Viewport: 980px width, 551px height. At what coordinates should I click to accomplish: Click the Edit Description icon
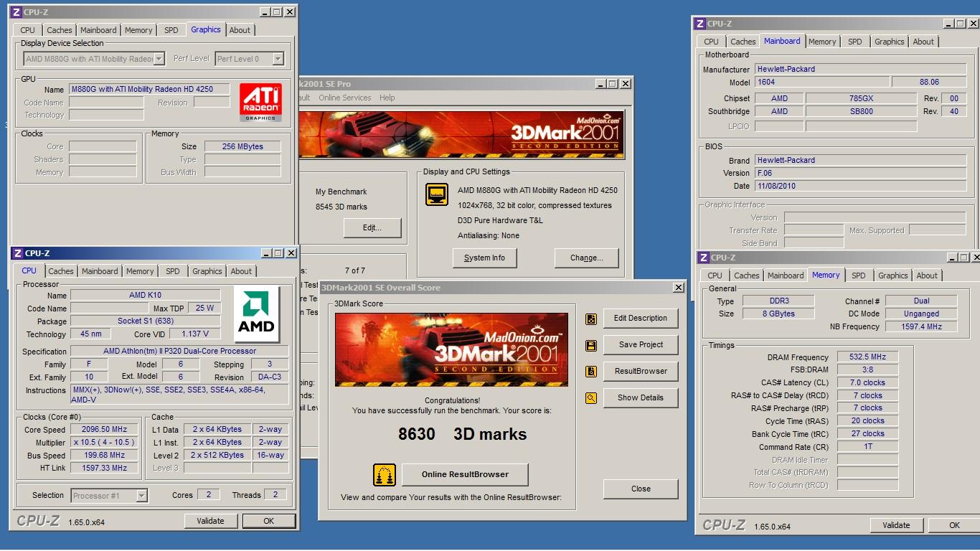[x=591, y=319]
